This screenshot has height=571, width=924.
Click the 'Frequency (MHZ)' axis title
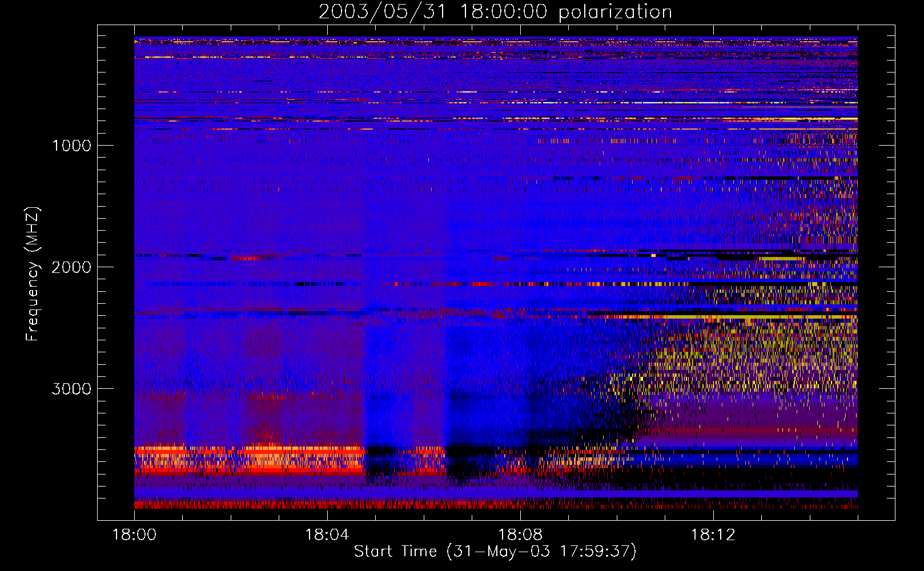[33, 274]
